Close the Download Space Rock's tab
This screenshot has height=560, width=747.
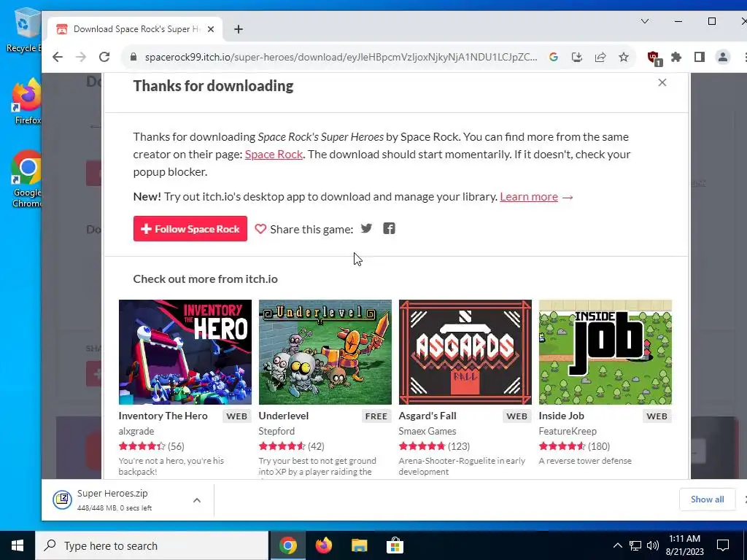[211, 29]
